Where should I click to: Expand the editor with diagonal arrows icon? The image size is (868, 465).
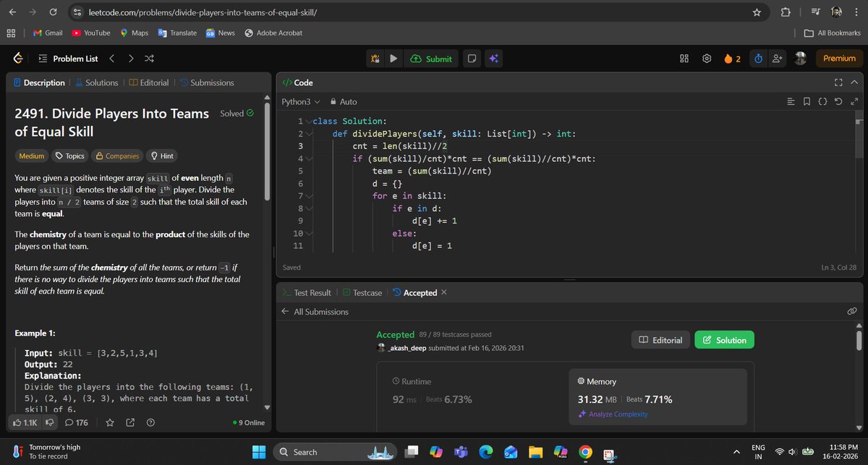[853, 102]
